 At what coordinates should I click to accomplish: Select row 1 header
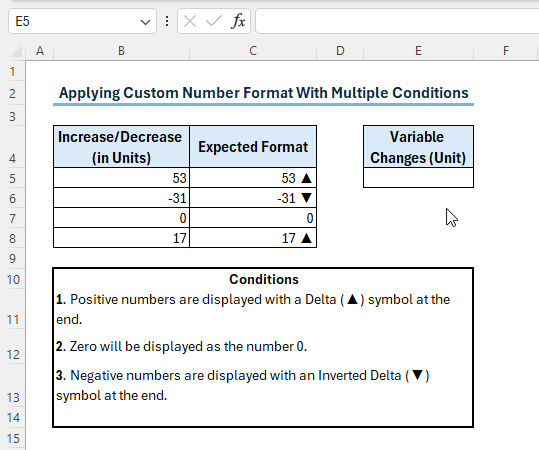pyautogui.click(x=13, y=72)
